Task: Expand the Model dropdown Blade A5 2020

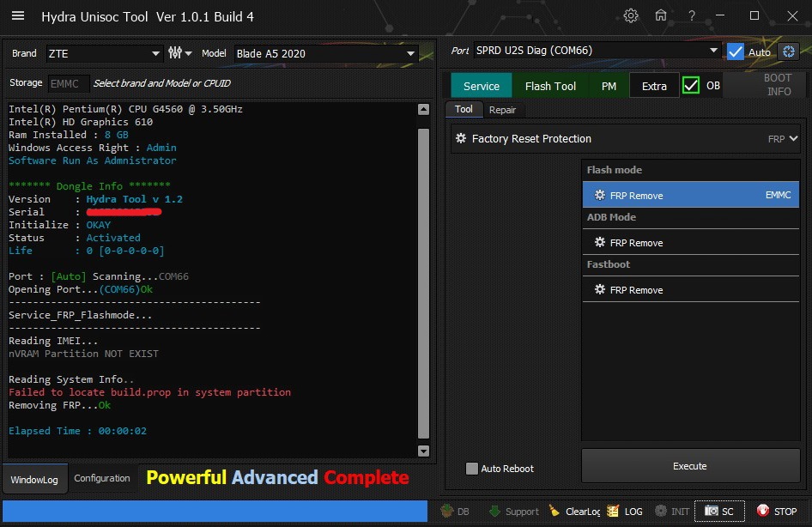Action: coord(326,53)
